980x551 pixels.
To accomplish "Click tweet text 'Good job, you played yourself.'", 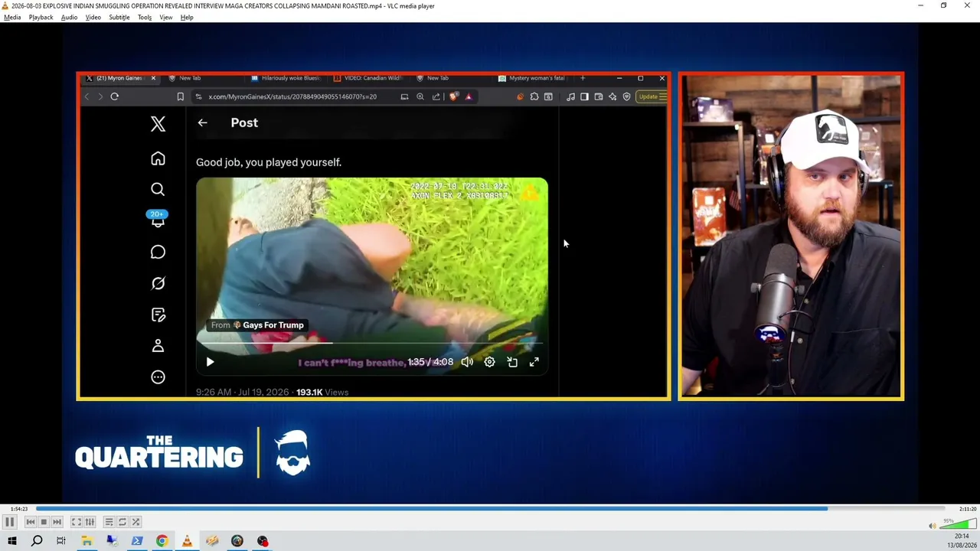I will coord(269,162).
